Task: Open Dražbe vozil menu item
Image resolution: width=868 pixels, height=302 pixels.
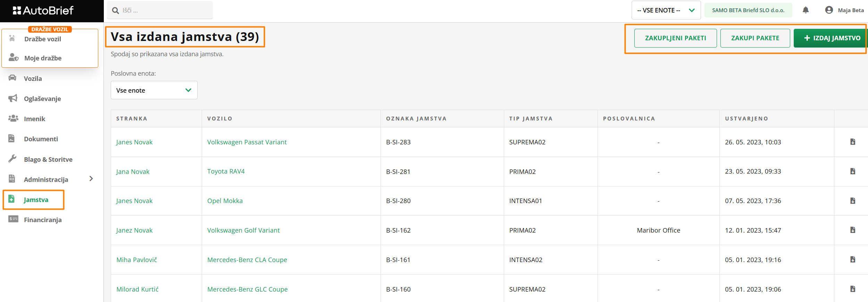Action: (x=42, y=39)
